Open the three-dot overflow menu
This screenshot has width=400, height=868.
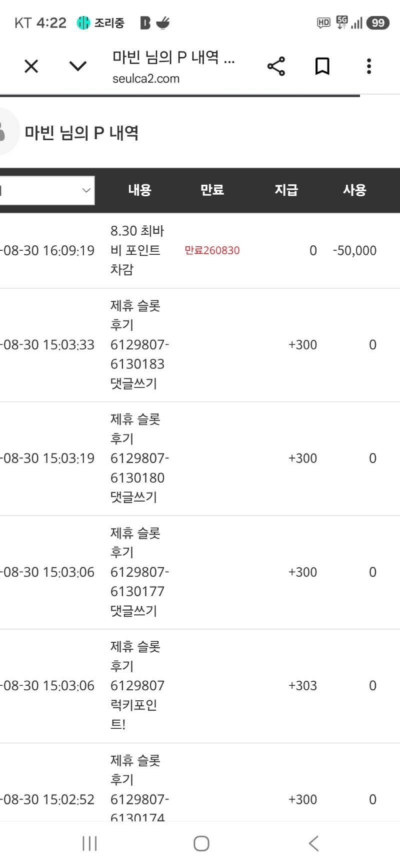(369, 66)
